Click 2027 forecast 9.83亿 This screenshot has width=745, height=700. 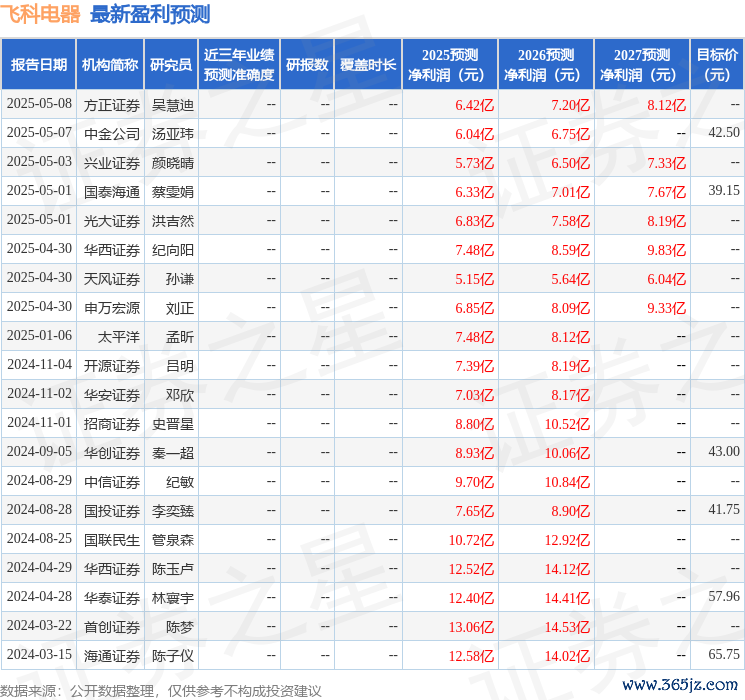666,250
